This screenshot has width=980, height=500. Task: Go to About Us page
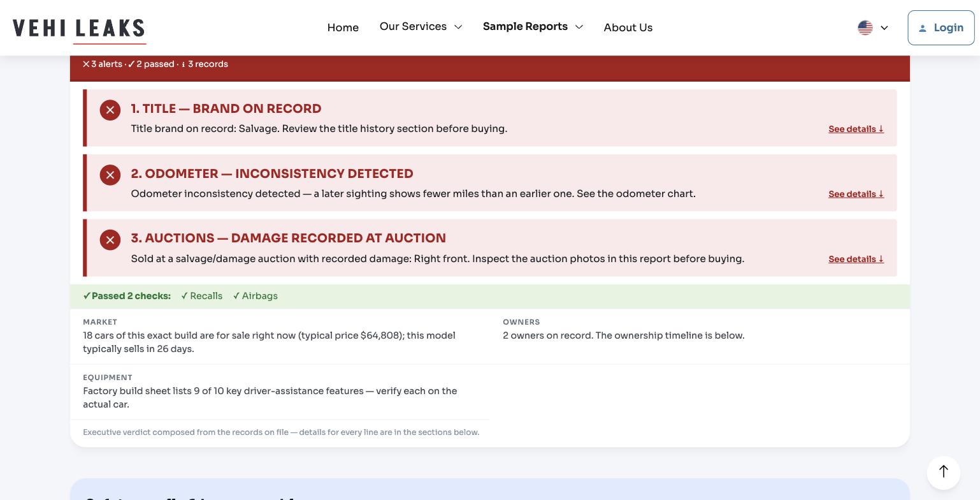tap(628, 27)
